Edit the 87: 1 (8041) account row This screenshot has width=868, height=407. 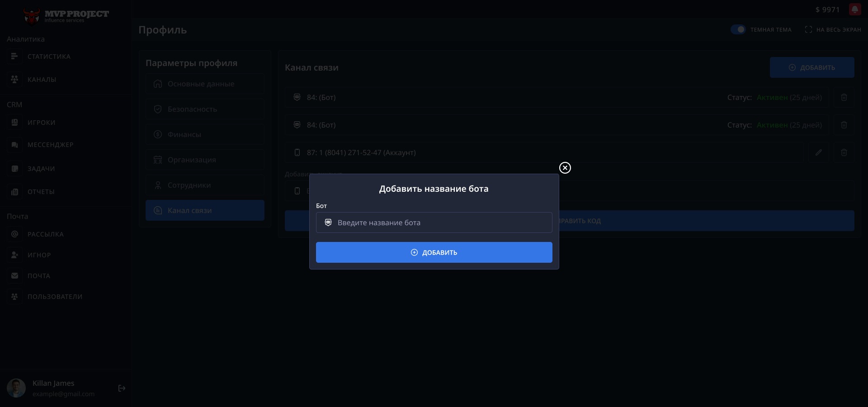[x=819, y=152]
